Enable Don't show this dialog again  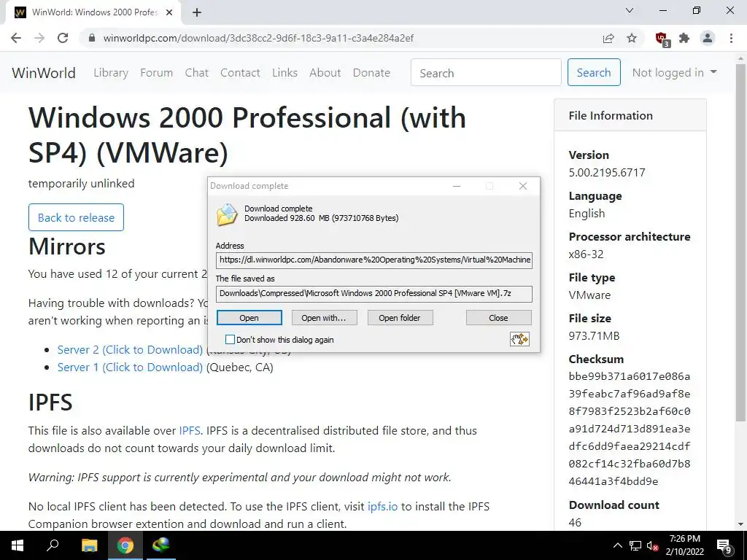pyautogui.click(x=230, y=340)
